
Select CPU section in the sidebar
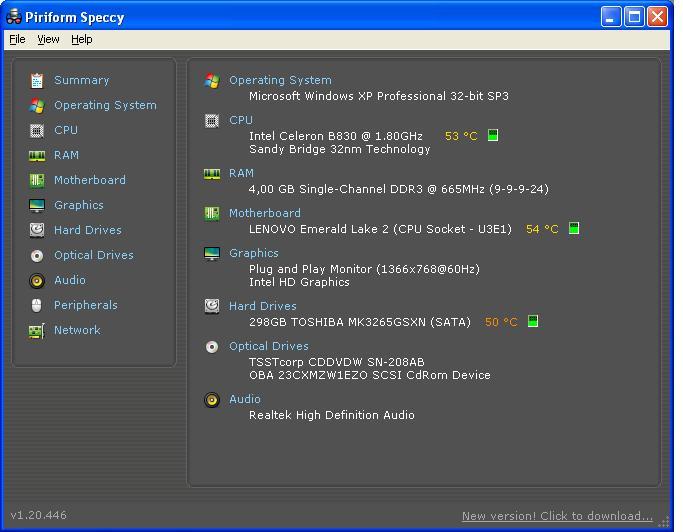point(66,130)
